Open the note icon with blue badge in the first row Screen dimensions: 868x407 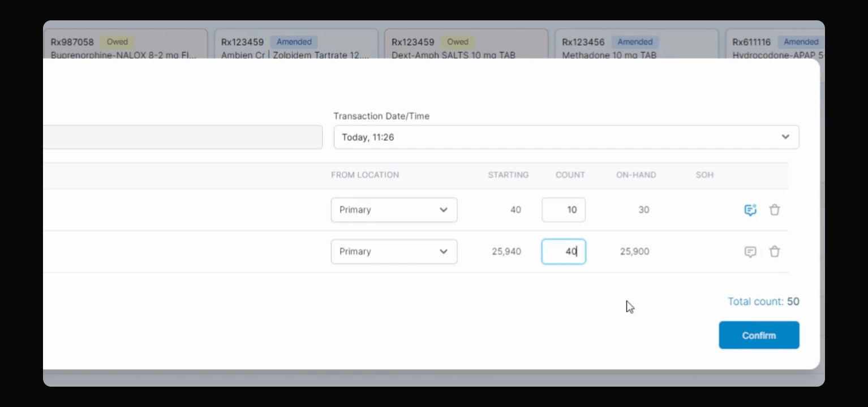750,210
